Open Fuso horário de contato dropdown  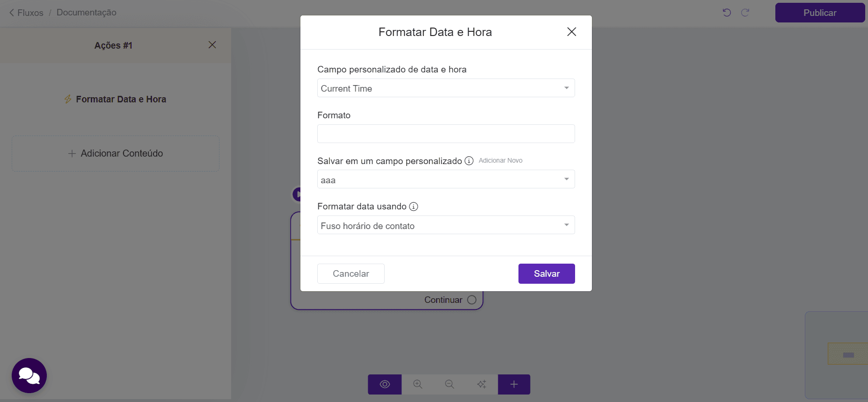(446, 225)
